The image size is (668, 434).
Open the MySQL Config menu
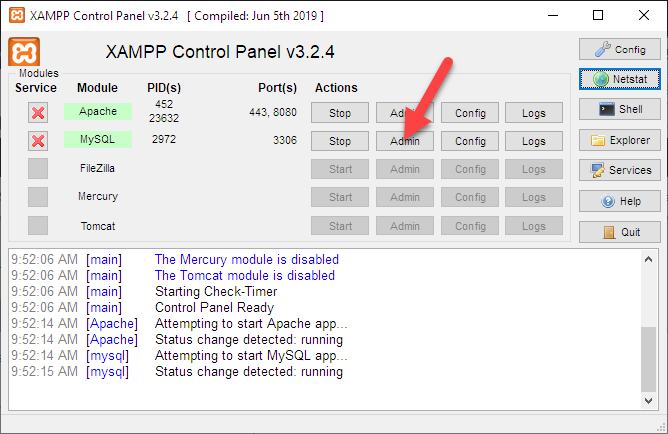[x=470, y=141]
